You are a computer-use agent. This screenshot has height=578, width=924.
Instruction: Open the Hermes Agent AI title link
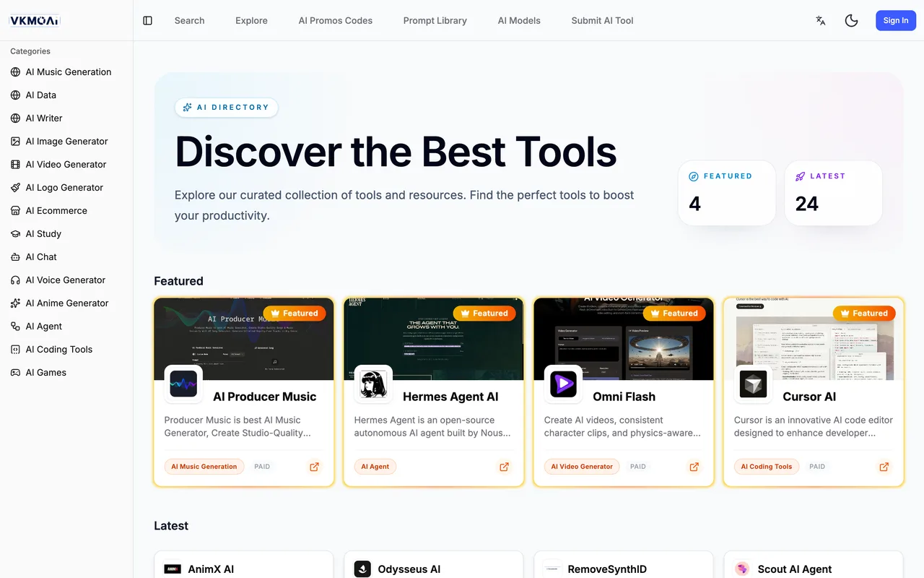(x=450, y=397)
